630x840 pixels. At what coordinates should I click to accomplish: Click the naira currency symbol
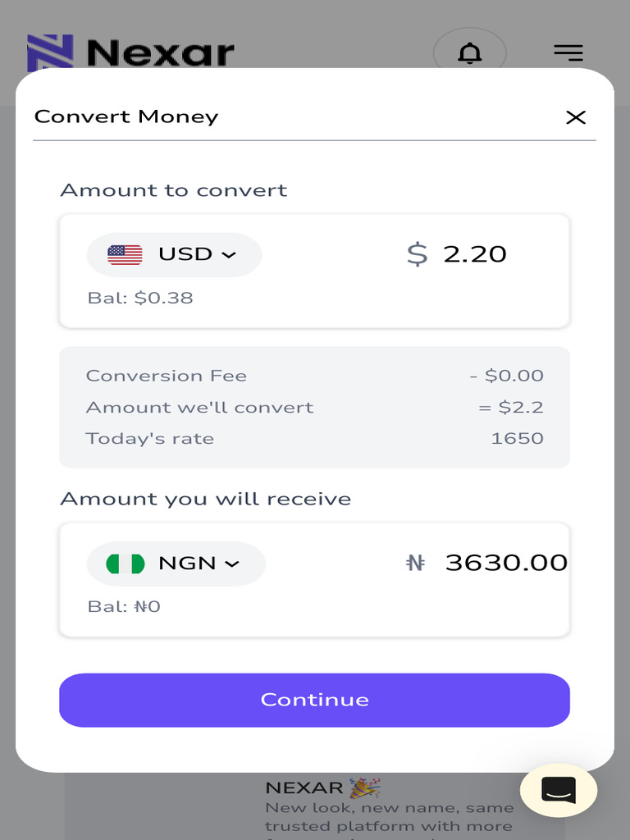[x=416, y=563]
